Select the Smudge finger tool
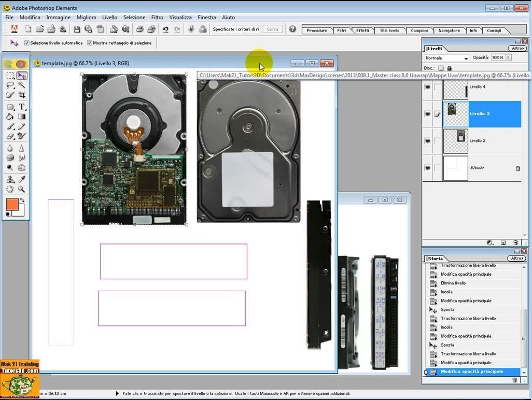 tap(22, 158)
